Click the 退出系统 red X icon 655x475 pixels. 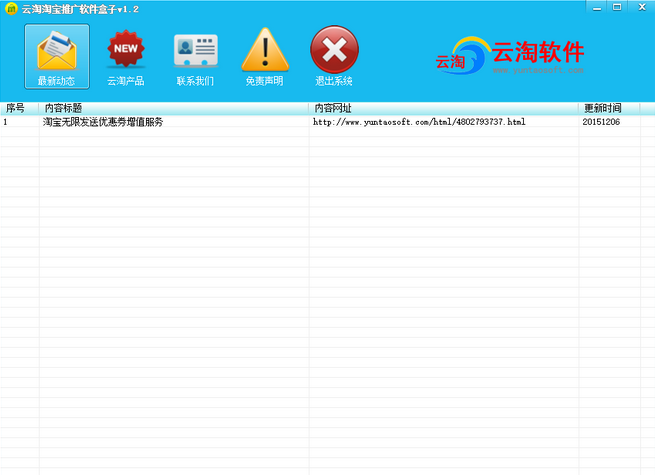334,56
